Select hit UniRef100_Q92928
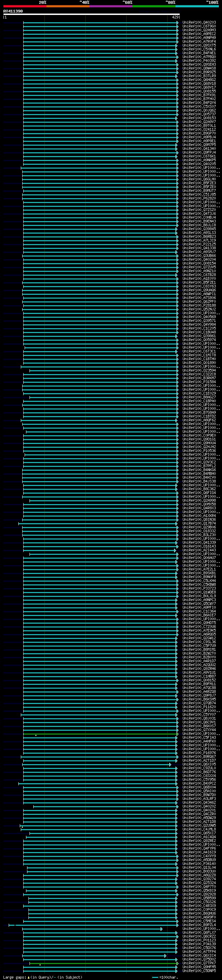This screenshot has width=222, height=980. point(199,894)
